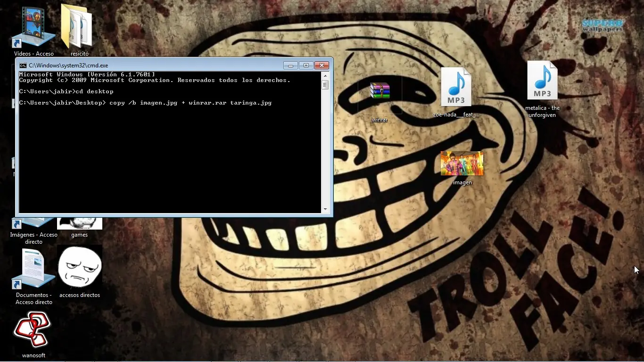The width and height of the screenshot is (644, 362).
Task: Minimize the cmd.exe window
Action: pyautogui.click(x=290, y=66)
